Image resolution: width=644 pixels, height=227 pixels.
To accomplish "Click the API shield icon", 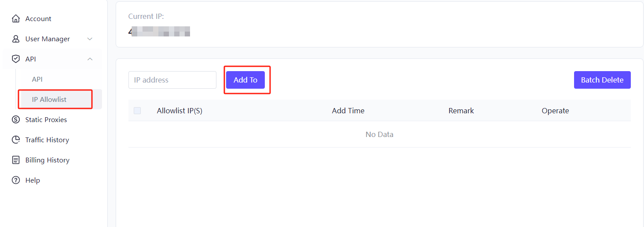I will click(16, 59).
